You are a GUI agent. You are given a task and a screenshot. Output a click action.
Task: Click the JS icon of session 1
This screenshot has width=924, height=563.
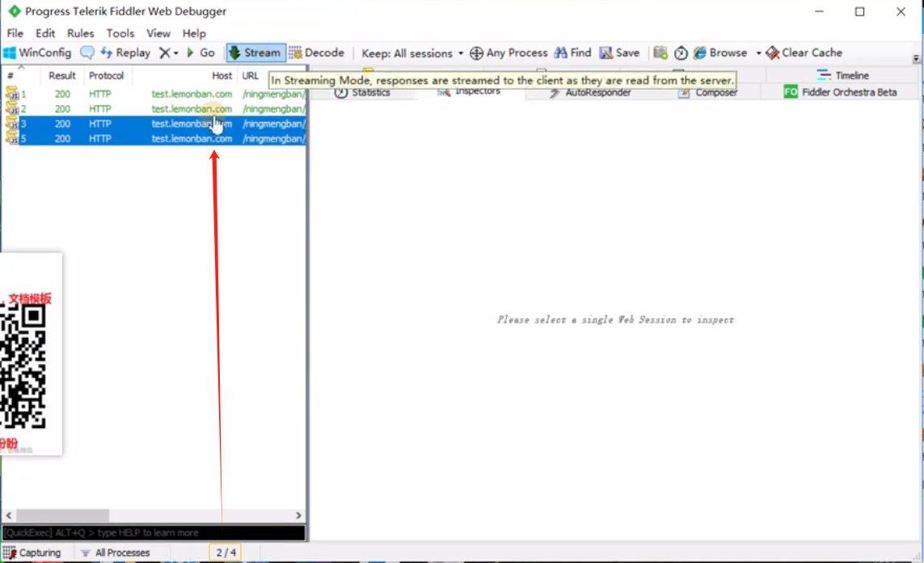[x=12, y=93]
